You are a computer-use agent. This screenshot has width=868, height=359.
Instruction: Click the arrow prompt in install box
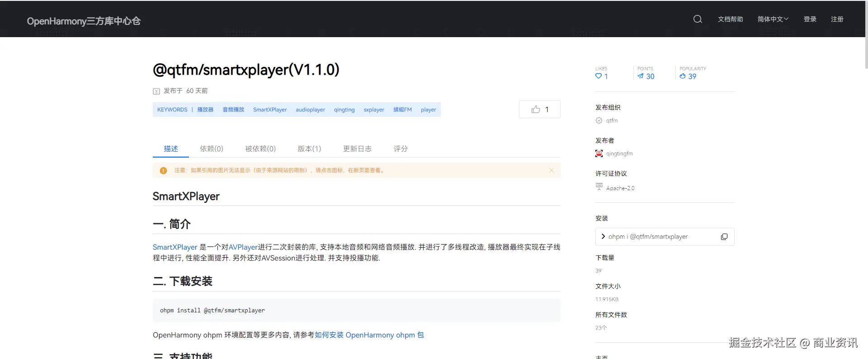603,236
